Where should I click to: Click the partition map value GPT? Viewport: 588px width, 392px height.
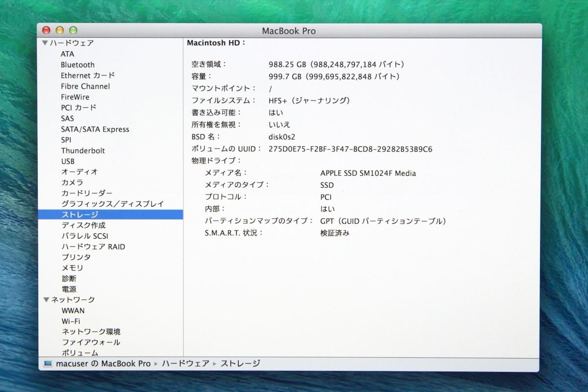[384, 221]
